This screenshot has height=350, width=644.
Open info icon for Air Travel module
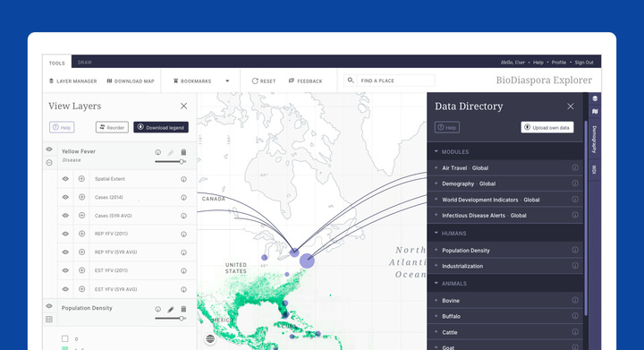575,167
